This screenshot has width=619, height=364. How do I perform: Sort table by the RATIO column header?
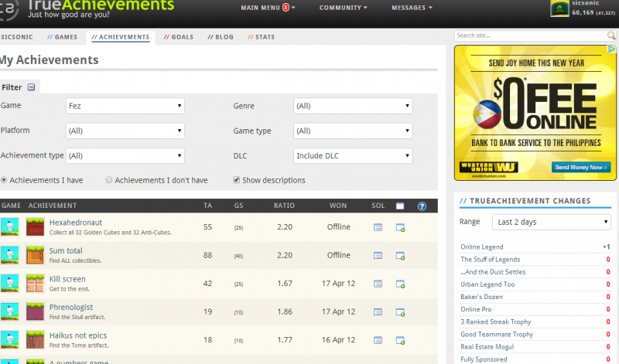pos(284,206)
